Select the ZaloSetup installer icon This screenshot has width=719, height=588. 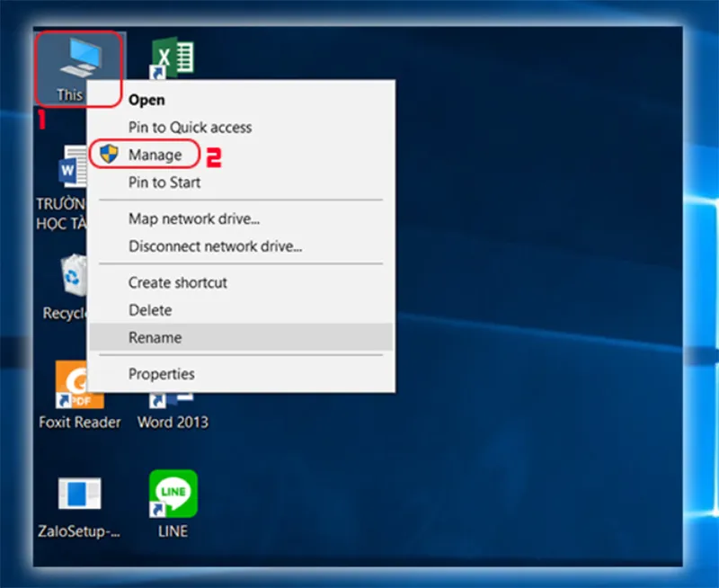pyautogui.click(x=80, y=494)
